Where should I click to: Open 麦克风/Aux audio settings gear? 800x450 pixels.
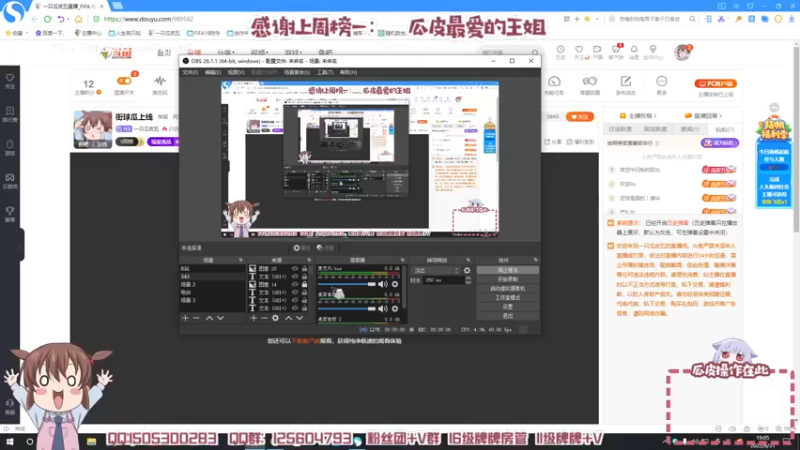[x=395, y=284]
